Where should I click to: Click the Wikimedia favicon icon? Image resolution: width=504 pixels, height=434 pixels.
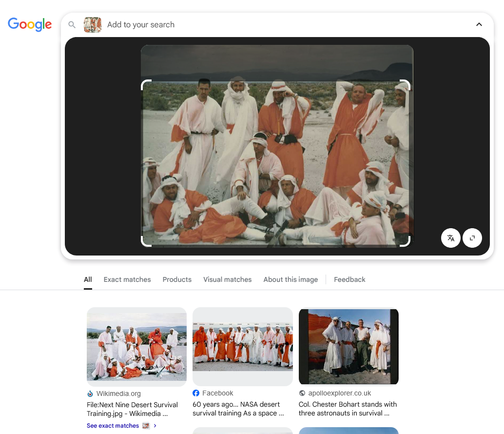[x=90, y=394]
